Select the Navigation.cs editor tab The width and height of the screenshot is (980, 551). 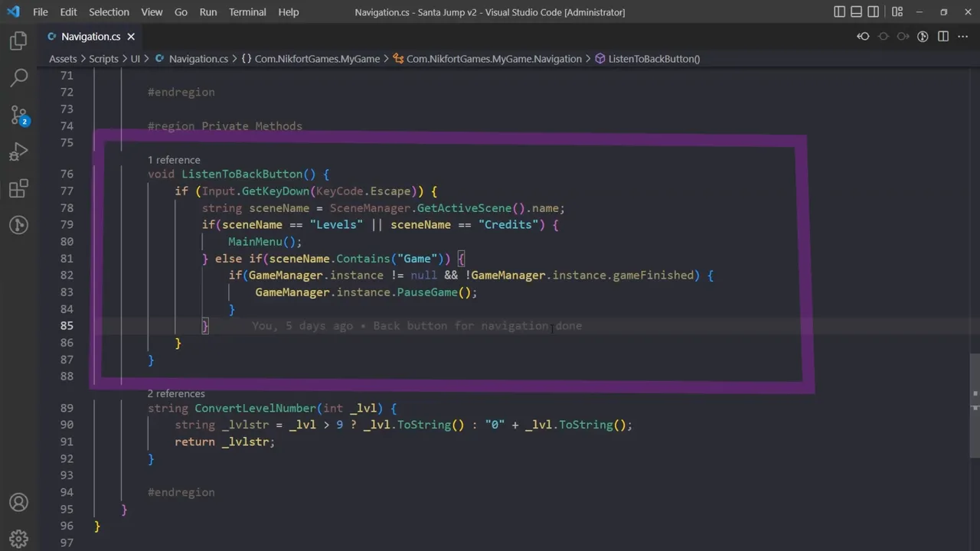[90, 36]
